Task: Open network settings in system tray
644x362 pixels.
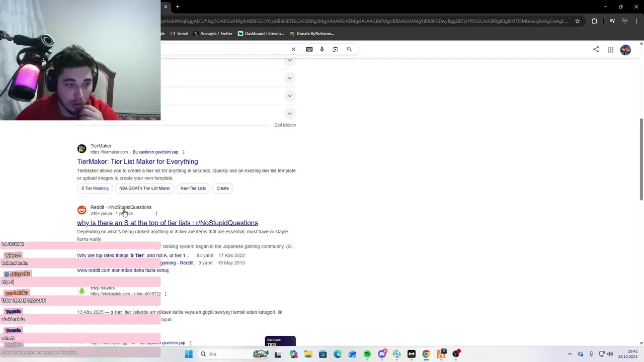Action: click(x=602, y=354)
